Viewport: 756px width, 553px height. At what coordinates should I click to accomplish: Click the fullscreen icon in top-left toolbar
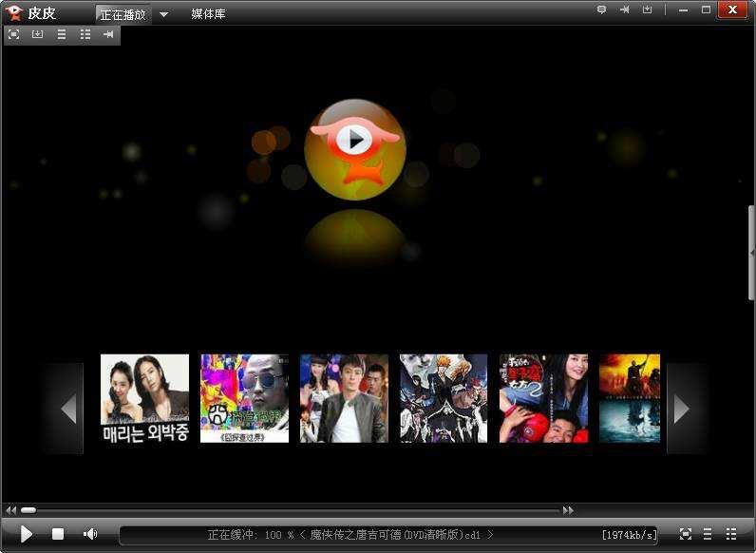pos(14,34)
